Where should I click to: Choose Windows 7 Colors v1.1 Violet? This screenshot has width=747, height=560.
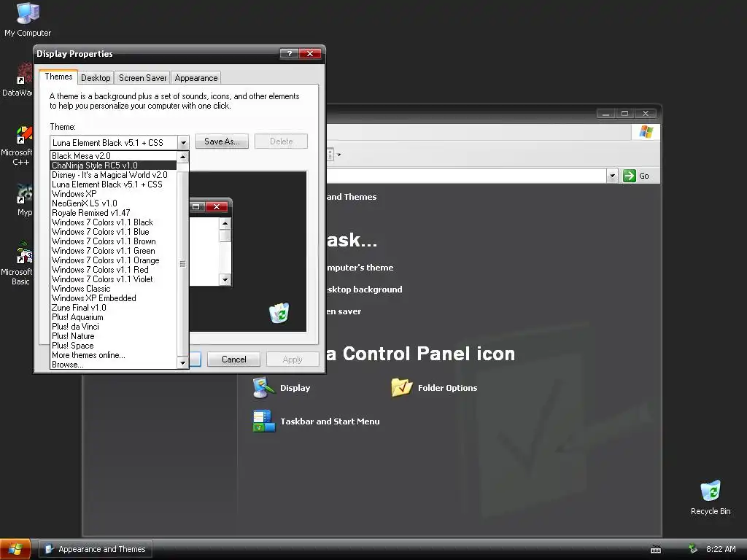point(113,279)
